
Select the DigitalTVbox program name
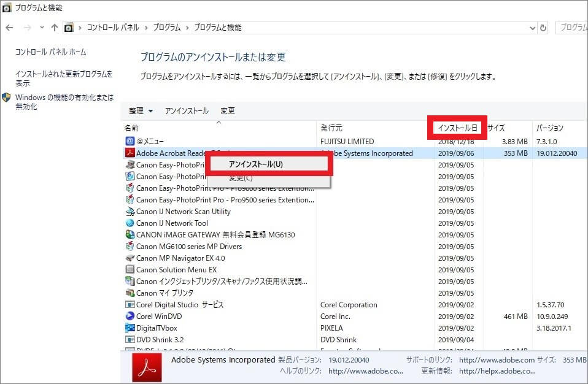[x=157, y=328]
